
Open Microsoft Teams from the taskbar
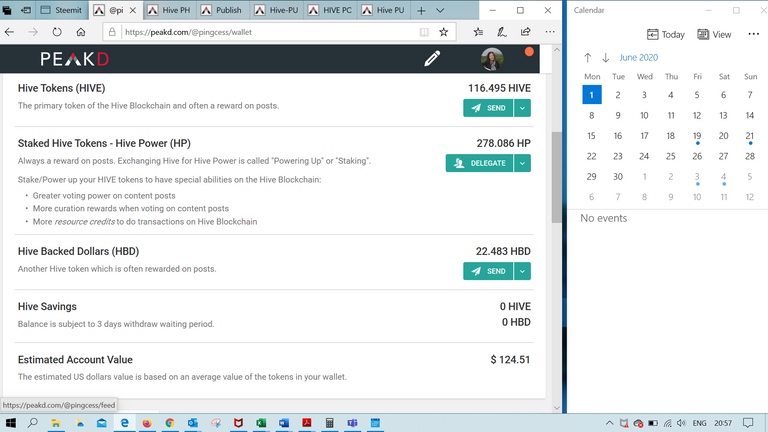coord(352,423)
